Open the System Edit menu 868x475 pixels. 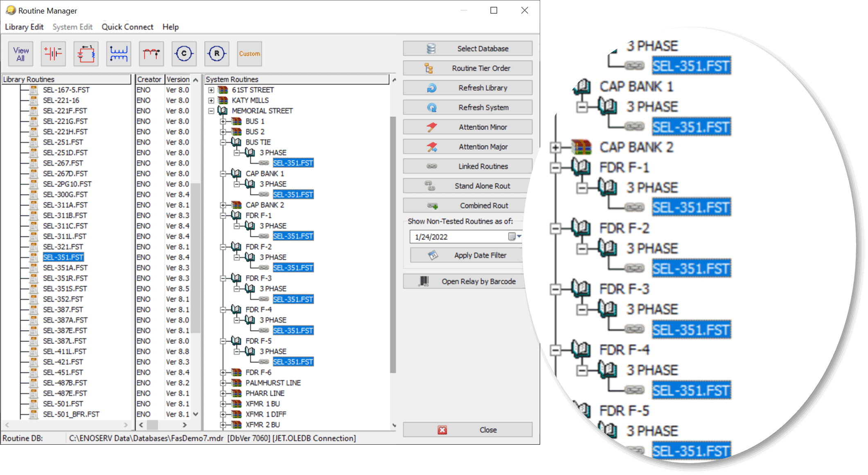tap(72, 27)
